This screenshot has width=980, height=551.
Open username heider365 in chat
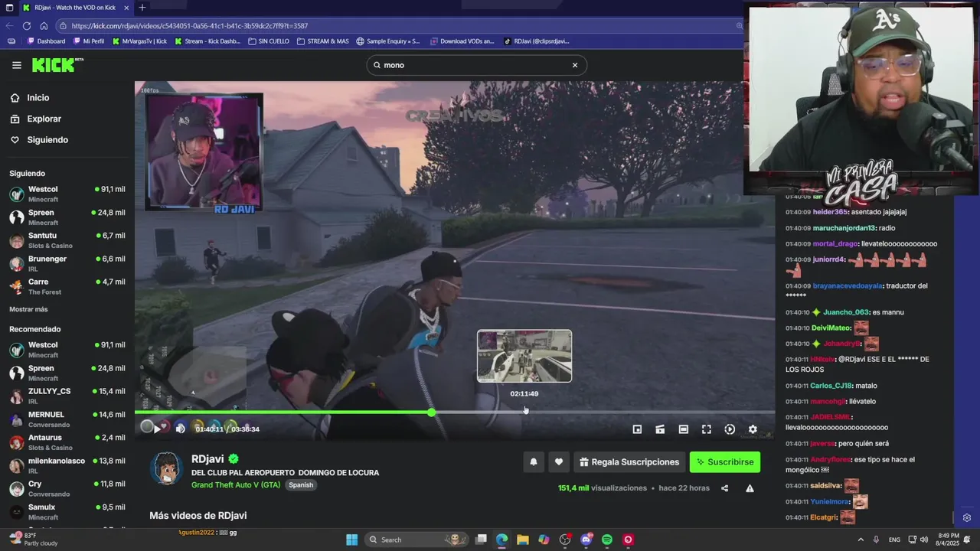click(x=830, y=212)
